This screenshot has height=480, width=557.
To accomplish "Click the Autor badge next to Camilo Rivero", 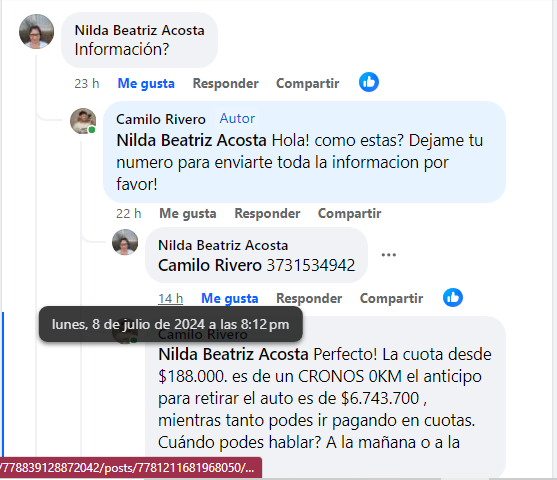I will click(237, 118).
